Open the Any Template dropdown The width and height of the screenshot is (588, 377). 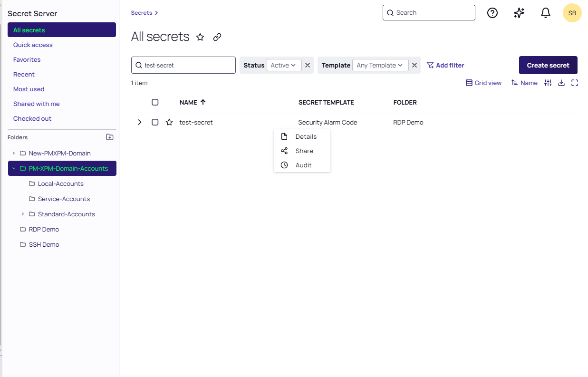coord(380,65)
